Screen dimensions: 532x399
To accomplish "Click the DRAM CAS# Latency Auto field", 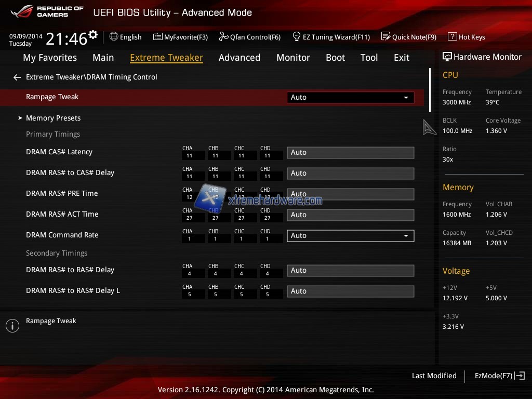I will (350, 152).
